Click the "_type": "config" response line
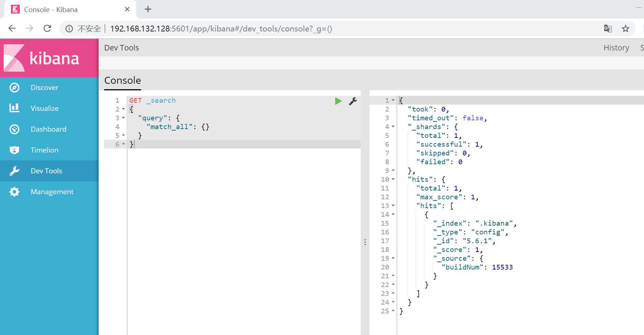Viewport: 644px width, 335px height. [471, 232]
